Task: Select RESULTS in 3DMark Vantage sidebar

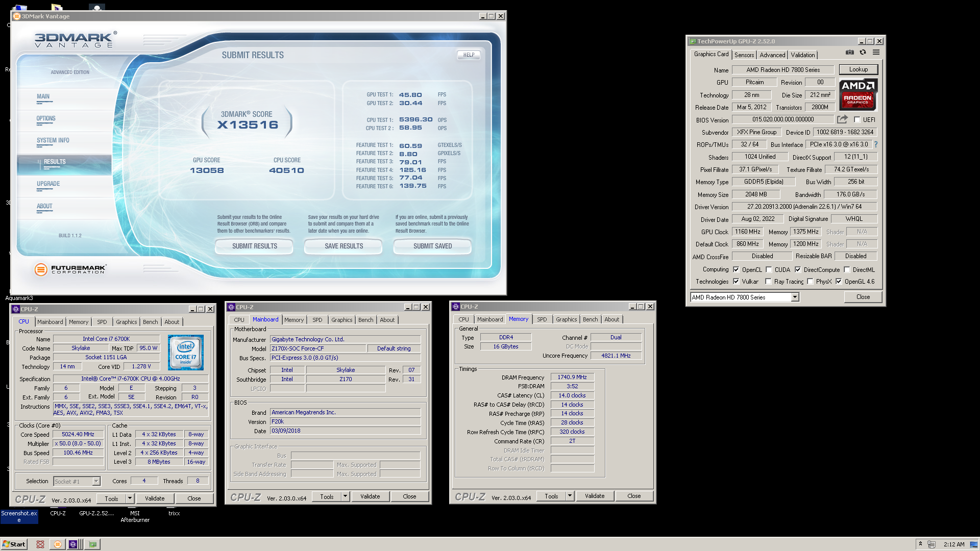Action: (64, 164)
